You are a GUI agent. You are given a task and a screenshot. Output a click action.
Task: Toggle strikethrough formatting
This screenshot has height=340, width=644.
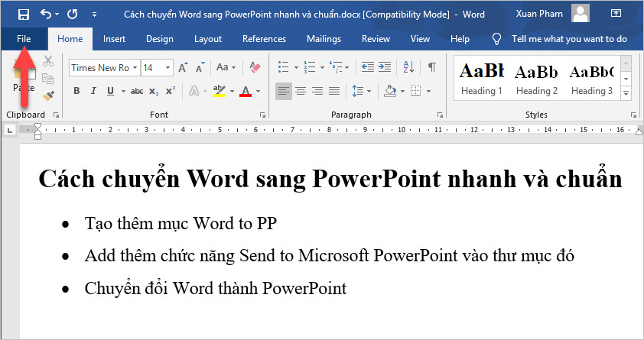point(137,91)
